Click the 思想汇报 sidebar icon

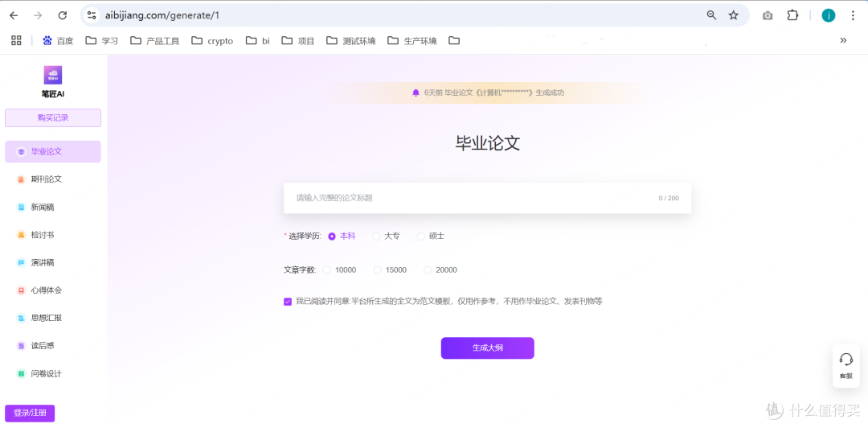point(21,319)
